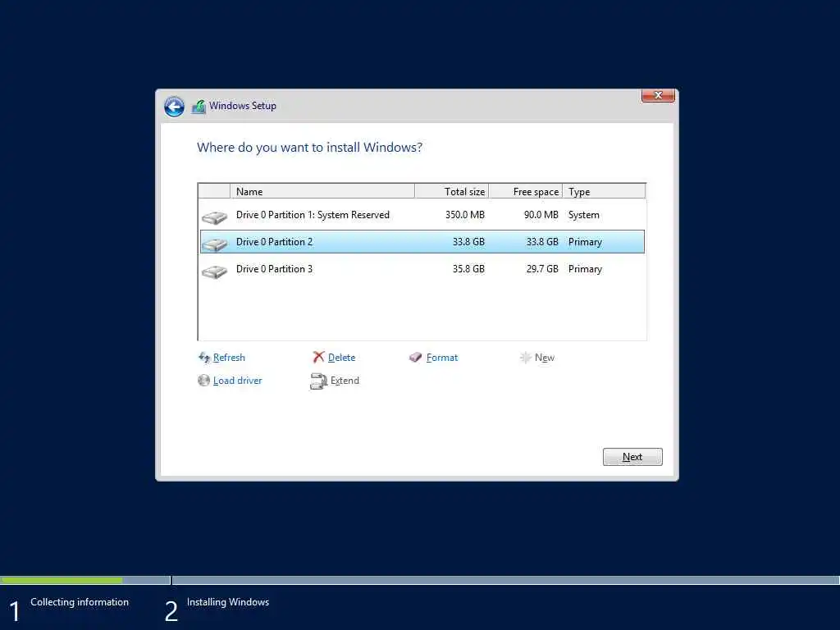
Task: Sort by the Name column header
Action: (x=322, y=191)
